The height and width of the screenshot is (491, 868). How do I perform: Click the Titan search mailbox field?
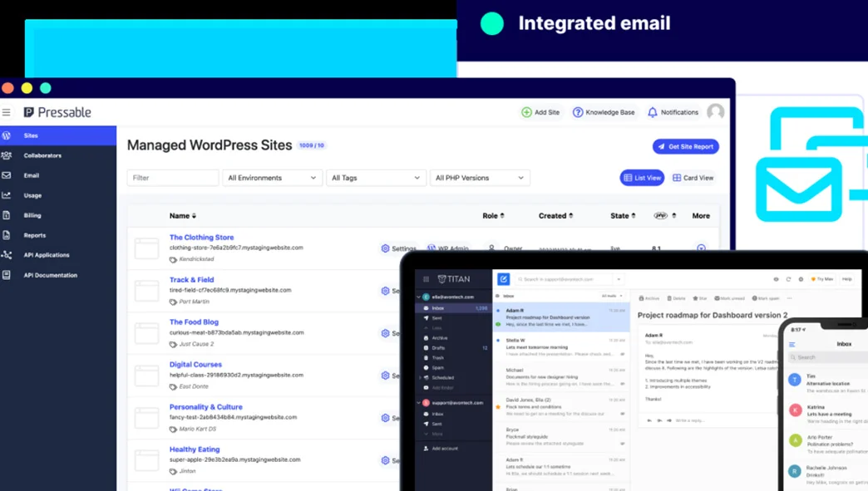point(565,279)
